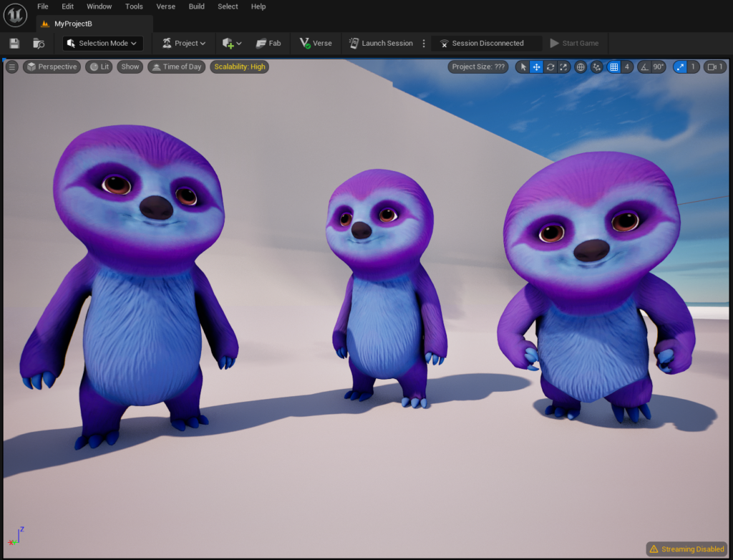733x560 pixels.
Task: Click the Scalability: High indicator
Action: click(241, 67)
